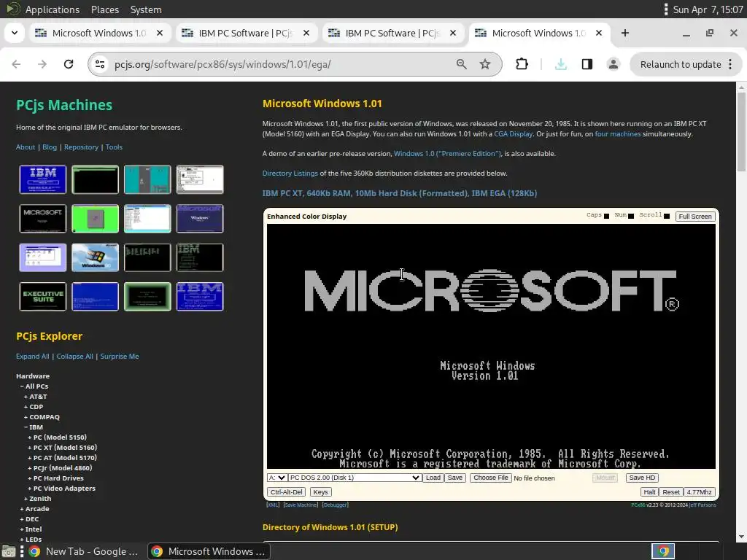The width and height of the screenshot is (747, 560).
Task: Open new tab with plus icon
Action: 625,33
